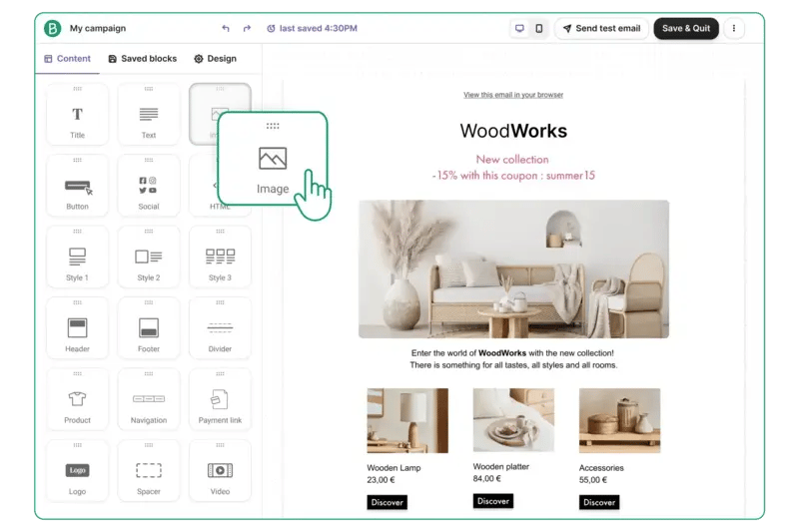Choose the Video block
The width and height of the screenshot is (799, 532).
tap(220, 472)
